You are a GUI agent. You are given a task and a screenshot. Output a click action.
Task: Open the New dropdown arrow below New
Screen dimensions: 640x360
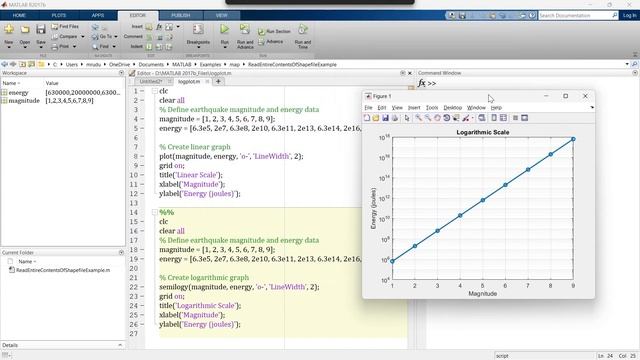click(x=9, y=47)
